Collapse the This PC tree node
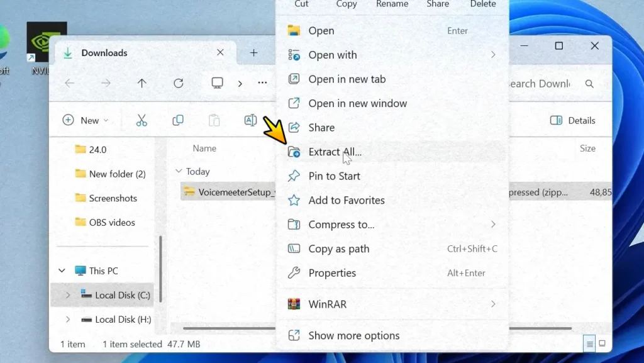644x363 pixels. 62,271
